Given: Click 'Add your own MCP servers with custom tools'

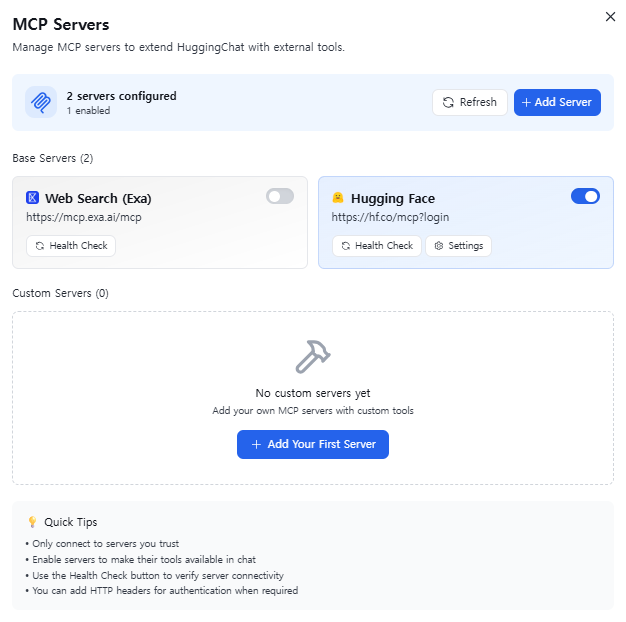Looking at the screenshot, I should [x=313, y=411].
